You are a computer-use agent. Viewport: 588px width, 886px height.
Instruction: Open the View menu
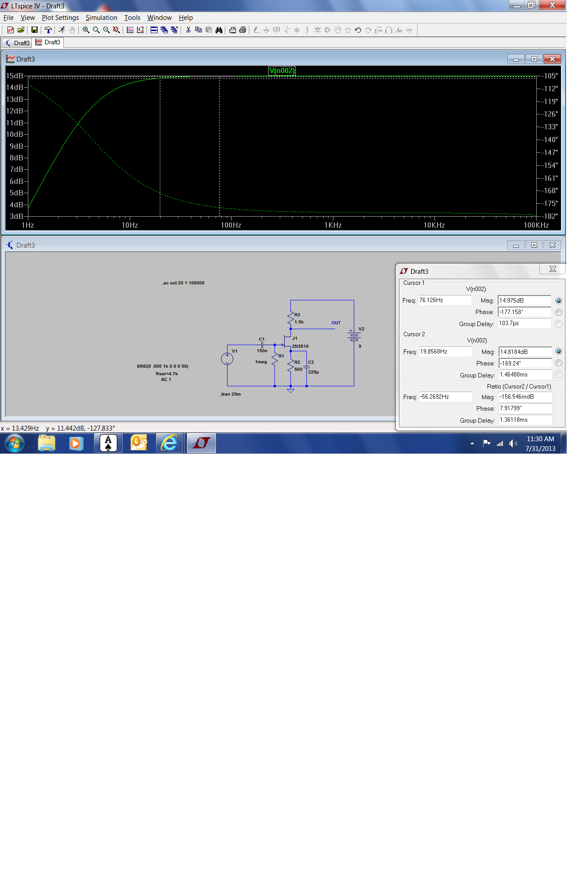(x=27, y=18)
